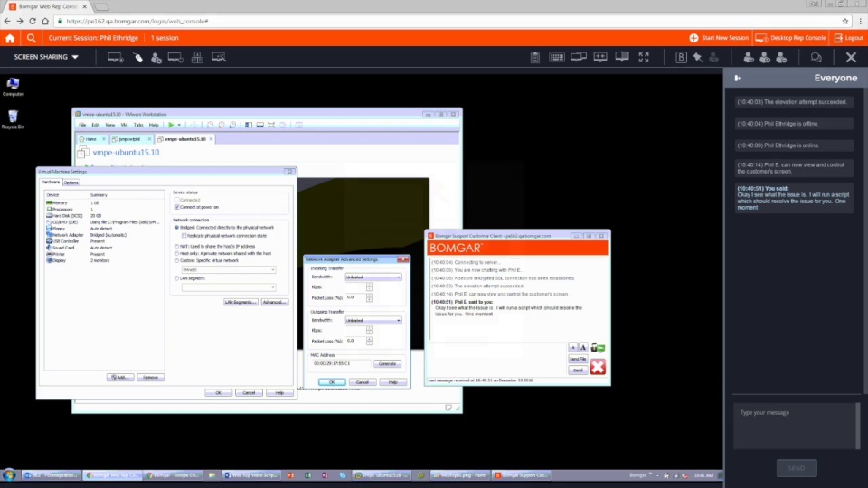Viewport: 868px width, 488px height.
Task: Click the remove user icon
Action: (x=781, y=58)
